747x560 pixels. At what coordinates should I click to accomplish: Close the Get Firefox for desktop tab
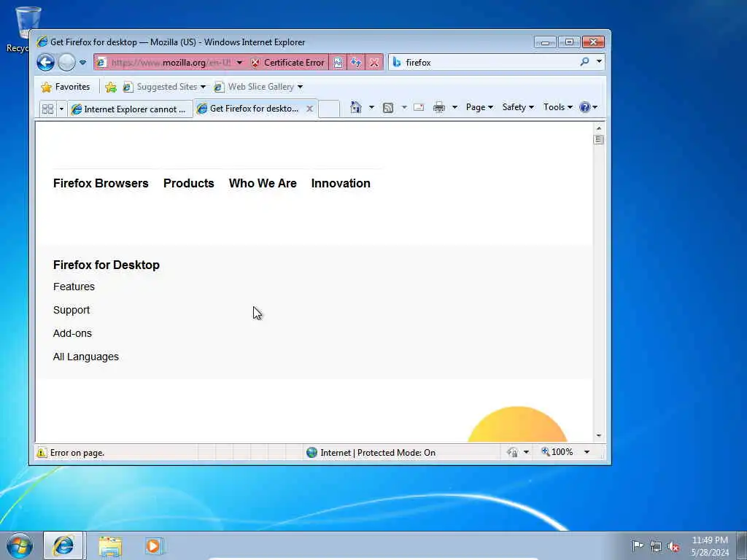(x=309, y=109)
